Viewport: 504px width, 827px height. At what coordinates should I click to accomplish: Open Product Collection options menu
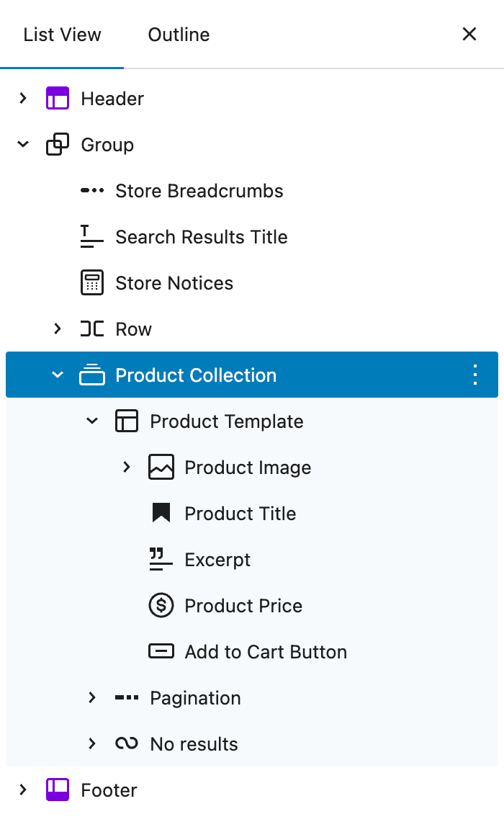[x=475, y=375]
